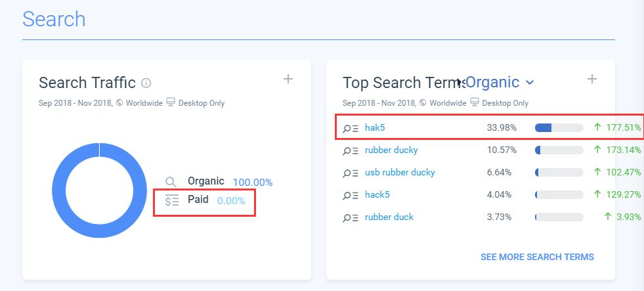
Task: Open the Organic dropdown in Top Search Terms
Action: 500,82
